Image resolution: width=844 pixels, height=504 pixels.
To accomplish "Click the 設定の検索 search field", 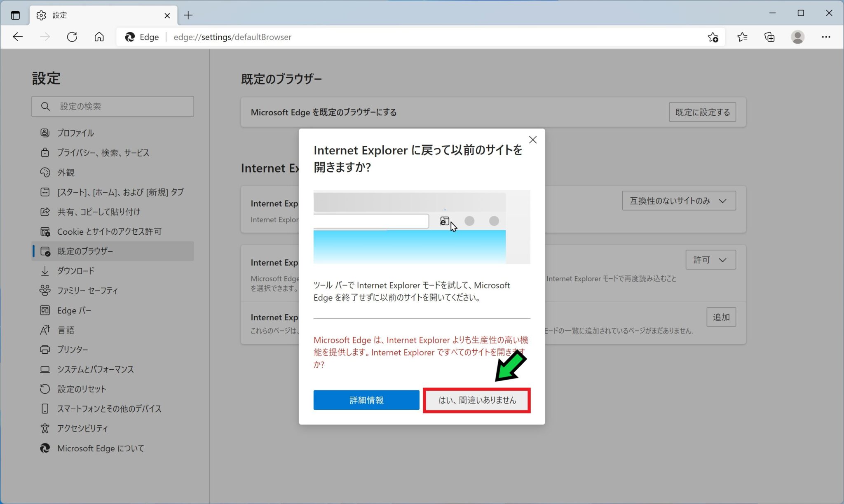I will point(112,106).
